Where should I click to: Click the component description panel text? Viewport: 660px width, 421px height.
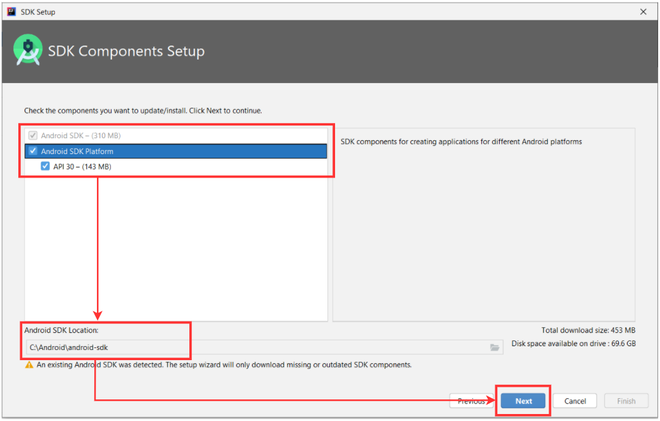(x=461, y=142)
